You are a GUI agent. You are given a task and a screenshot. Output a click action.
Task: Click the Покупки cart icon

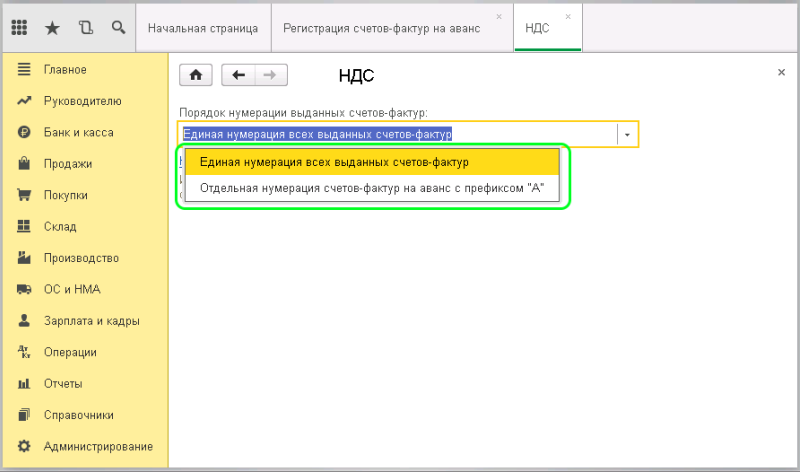24,195
